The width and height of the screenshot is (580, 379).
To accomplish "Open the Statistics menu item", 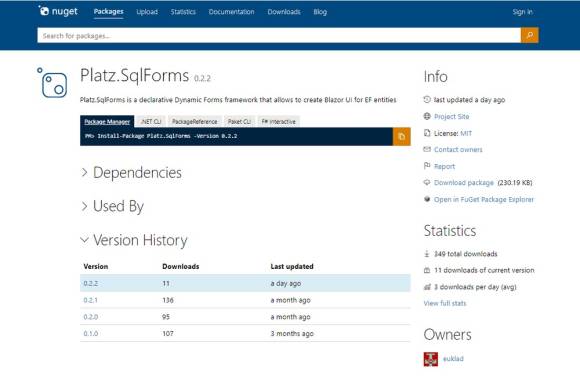I will [x=183, y=12].
